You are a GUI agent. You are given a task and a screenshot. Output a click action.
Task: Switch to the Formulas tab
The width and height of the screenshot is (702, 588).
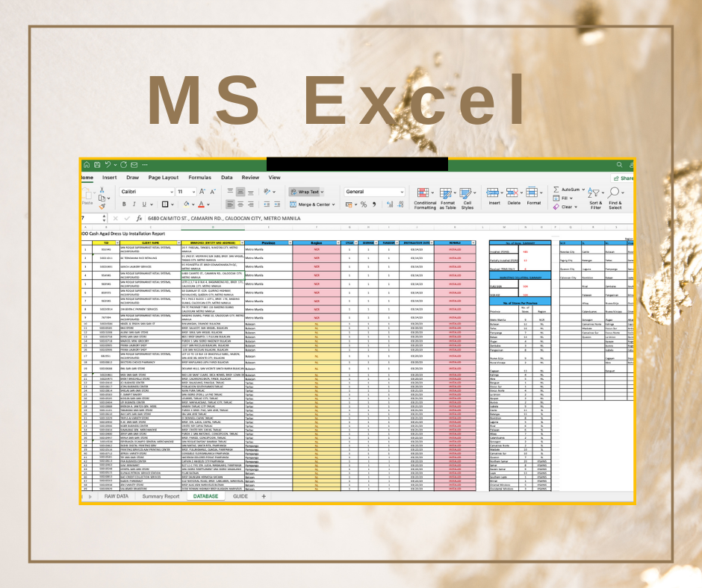tap(199, 178)
